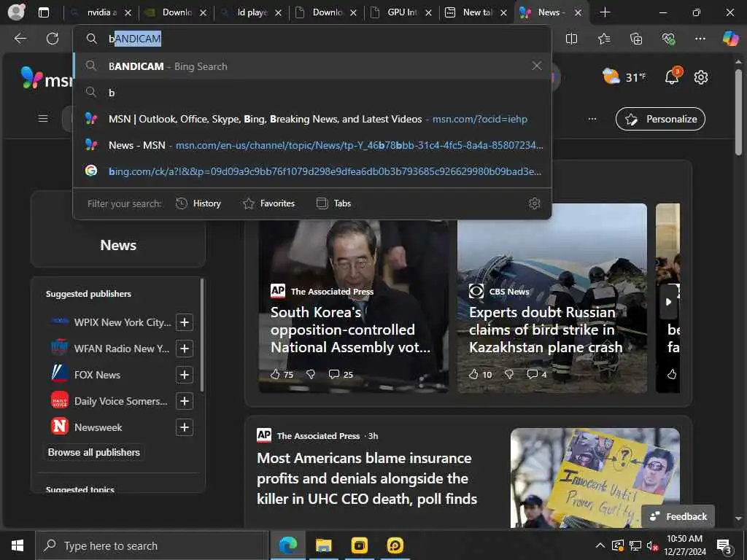Choose the bing.com/ck URL suggestion

pyautogui.click(x=312, y=171)
